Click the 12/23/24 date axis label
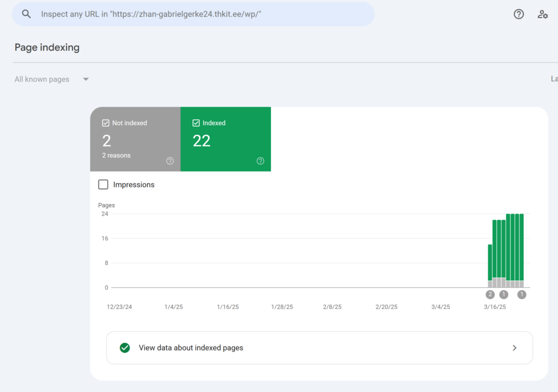558x392 pixels. tap(119, 307)
